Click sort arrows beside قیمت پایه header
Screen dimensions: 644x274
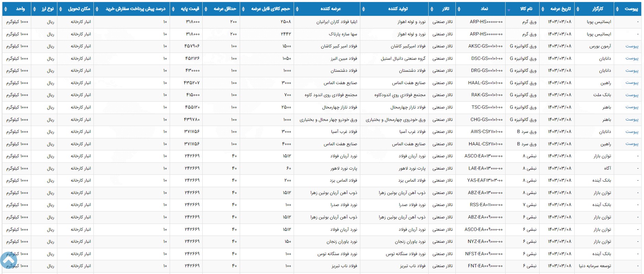(173, 9)
